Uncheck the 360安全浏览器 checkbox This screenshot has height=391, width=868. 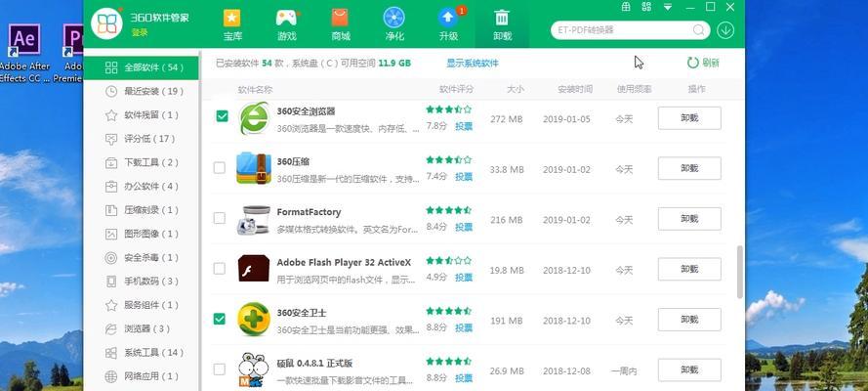coord(222,115)
